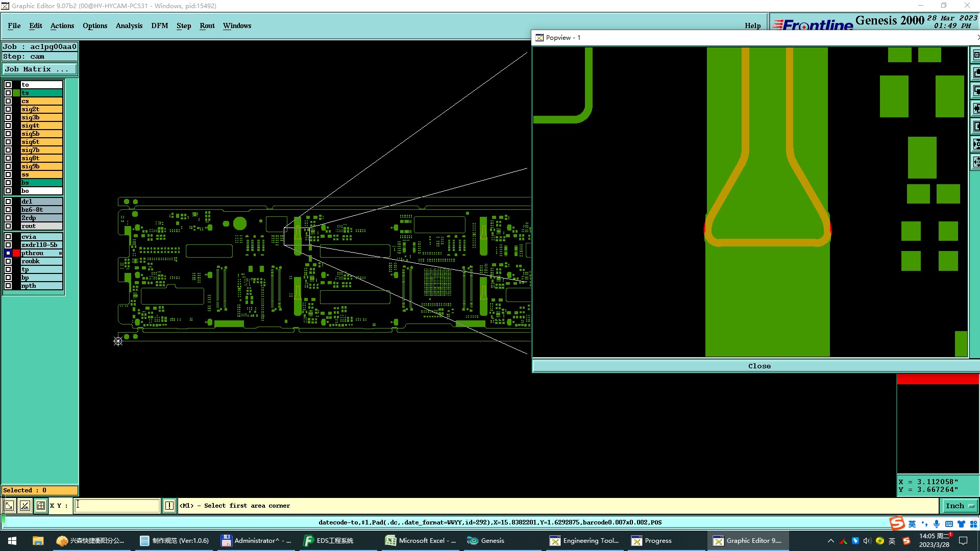Viewport: 980px width, 551px height.
Task: Click the pan left arrow icon in Popview
Action: click(x=976, y=109)
